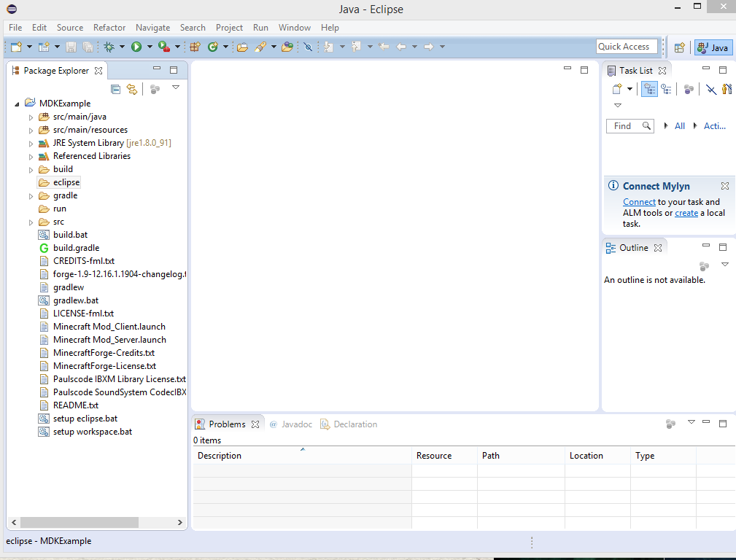Viewport: 736px width, 560px height.
Task: Click the New Java Package icon
Action: [195, 47]
